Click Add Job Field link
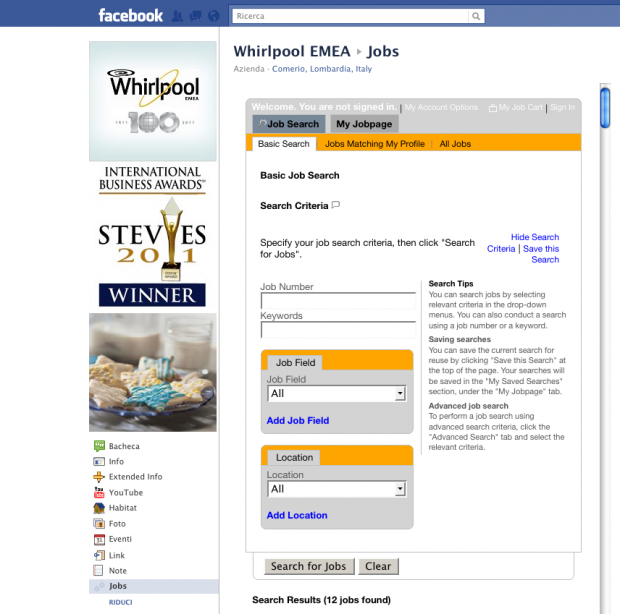 298,421
